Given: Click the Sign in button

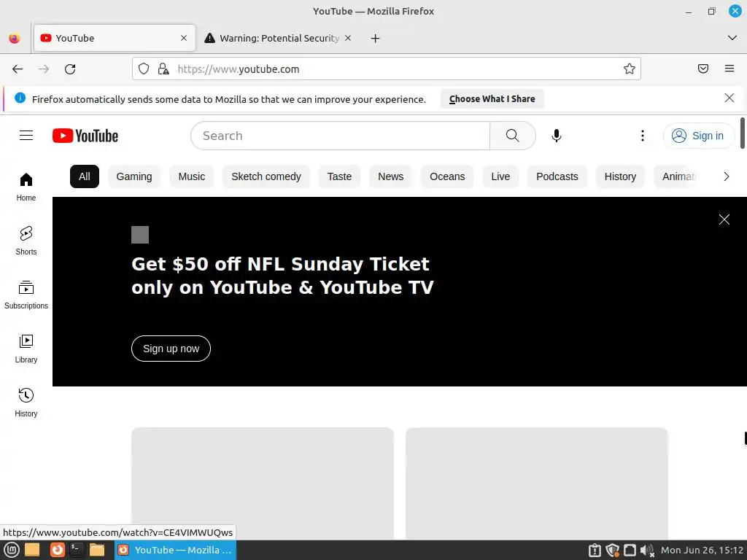Looking at the screenshot, I should coord(698,136).
